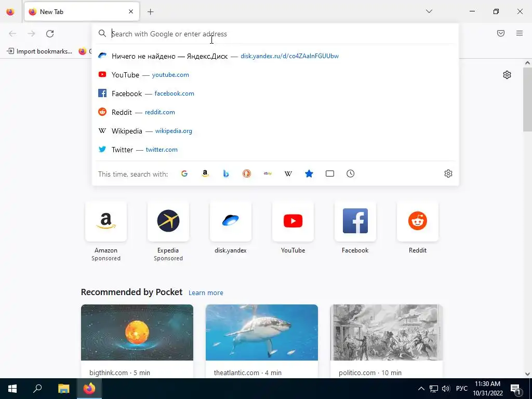Viewport: 532px width, 399px height.
Task: Search open tabs using the tabs icon
Action: (330, 174)
